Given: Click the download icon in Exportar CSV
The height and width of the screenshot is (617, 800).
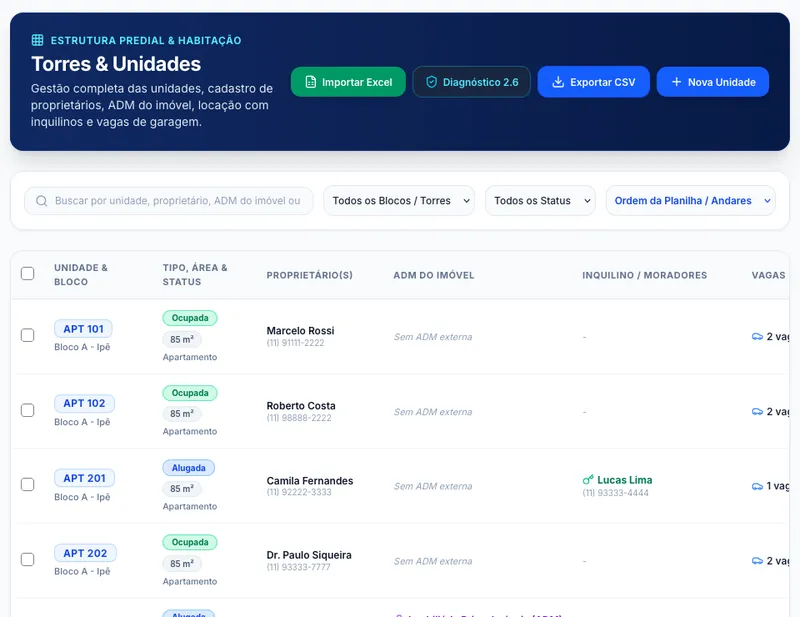Looking at the screenshot, I should pyautogui.click(x=558, y=82).
